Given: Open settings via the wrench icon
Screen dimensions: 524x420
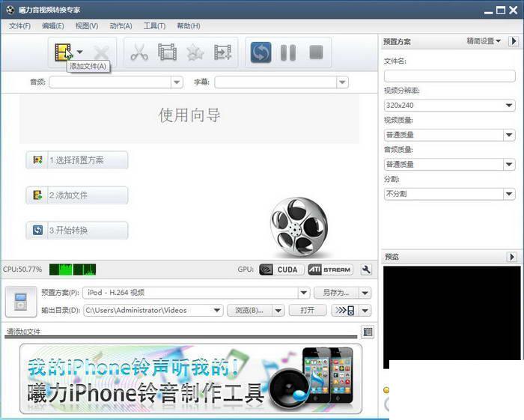Looking at the screenshot, I should click(366, 270).
